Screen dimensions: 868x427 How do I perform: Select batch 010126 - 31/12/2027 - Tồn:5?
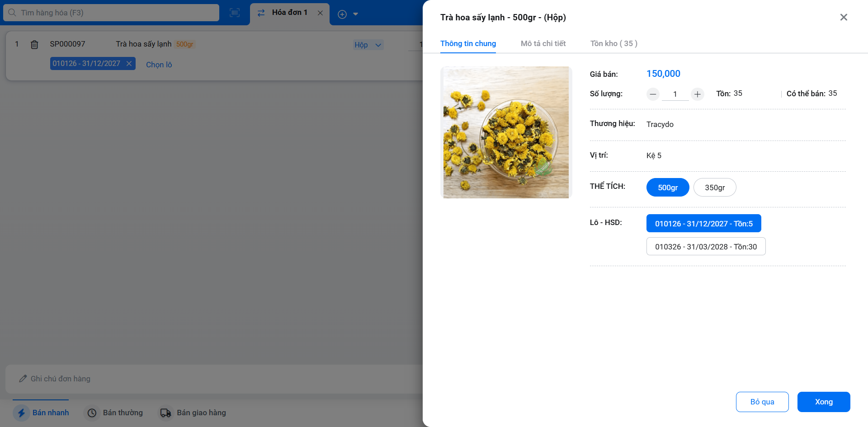[703, 224]
